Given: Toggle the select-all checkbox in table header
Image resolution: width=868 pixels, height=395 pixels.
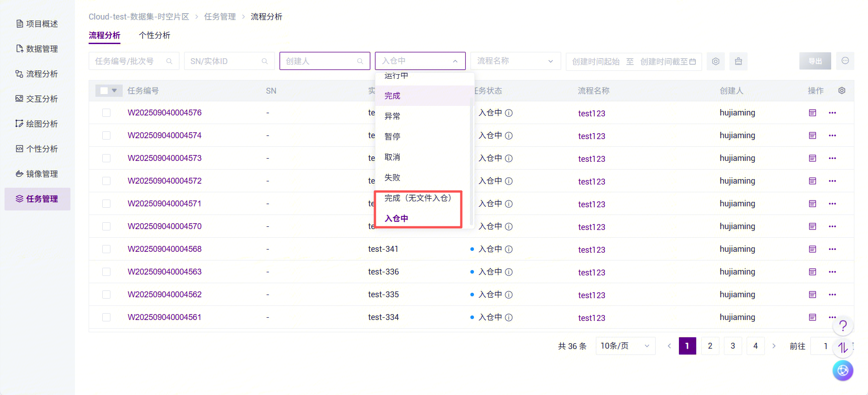Looking at the screenshot, I should coord(104,90).
